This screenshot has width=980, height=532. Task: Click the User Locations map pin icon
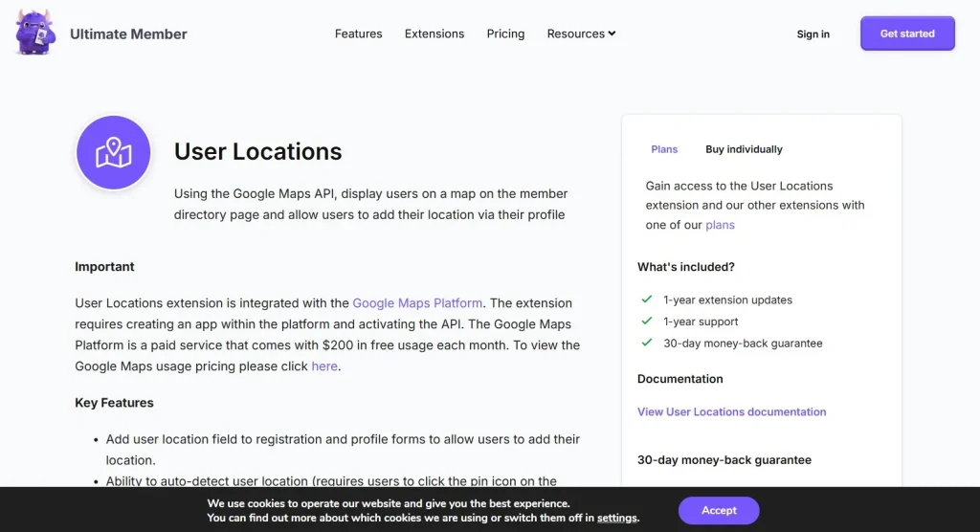113,152
